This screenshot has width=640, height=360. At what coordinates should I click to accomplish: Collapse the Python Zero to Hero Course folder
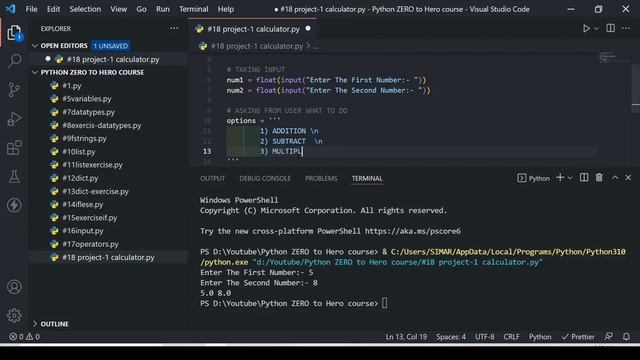(x=35, y=72)
